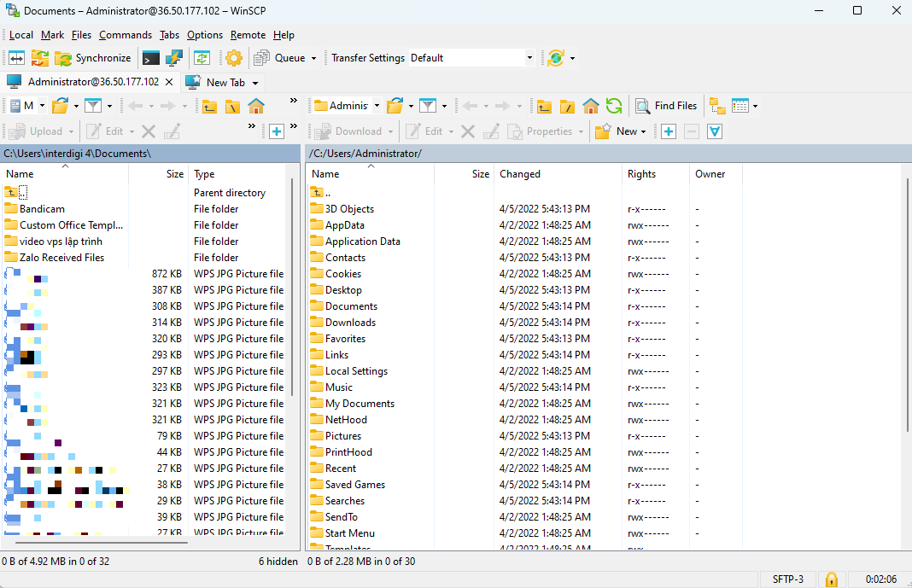Select the Saved Games remote folder
The width and height of the screenshot is (912, 588).
coord(354,485)
